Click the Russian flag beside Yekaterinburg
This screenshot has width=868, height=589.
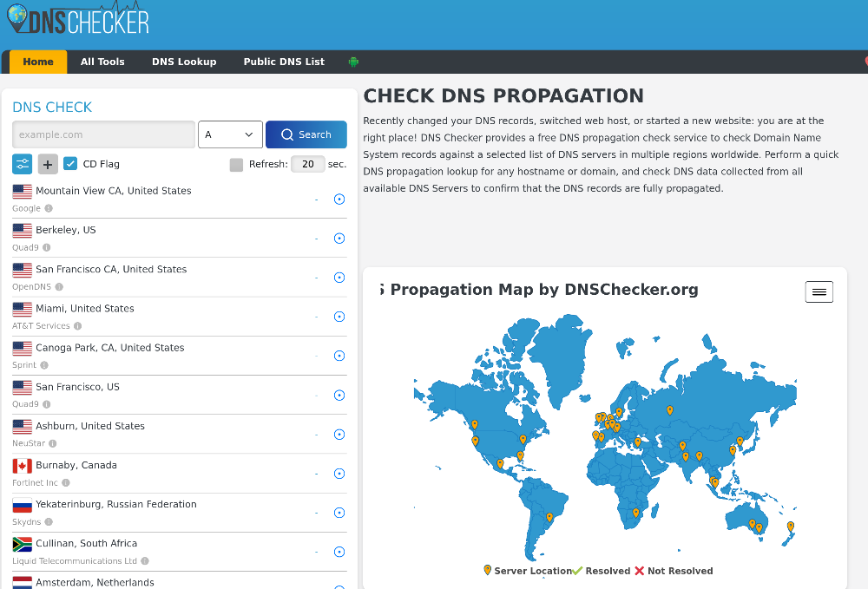23,506
